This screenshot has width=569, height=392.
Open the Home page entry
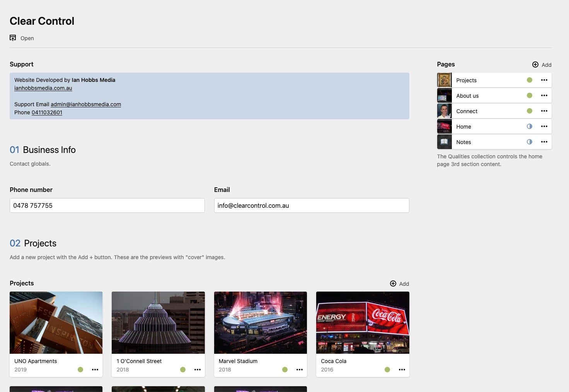coord(494,126)
